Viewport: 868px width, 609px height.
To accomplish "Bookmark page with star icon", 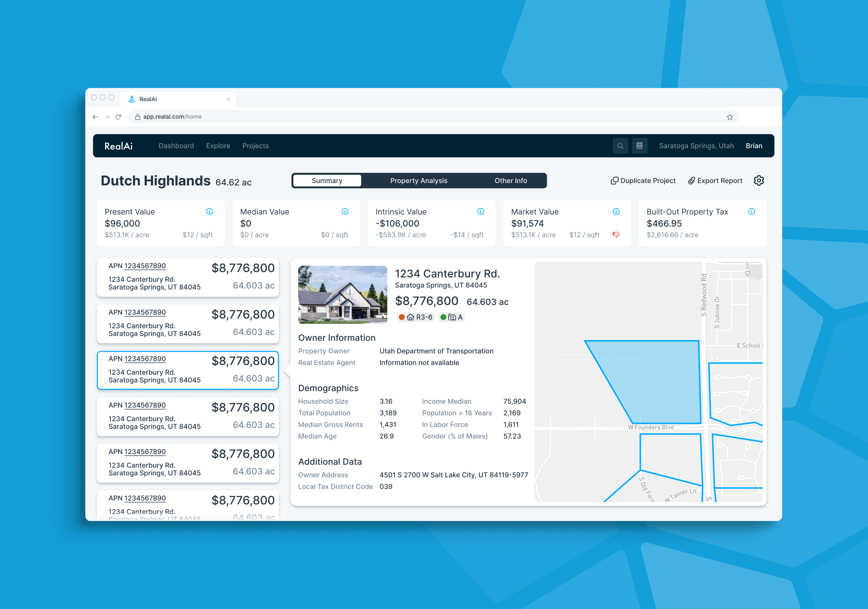I will 730,117.
